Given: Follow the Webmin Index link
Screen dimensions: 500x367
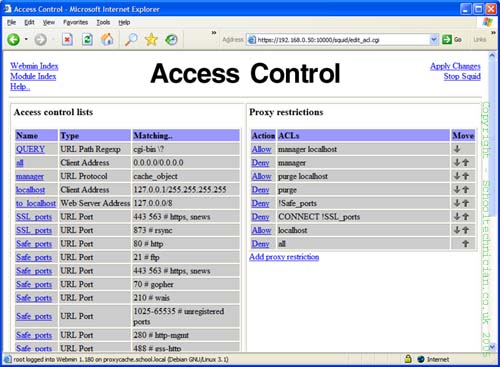Looking at the screenshot, I should coord(34,66).
